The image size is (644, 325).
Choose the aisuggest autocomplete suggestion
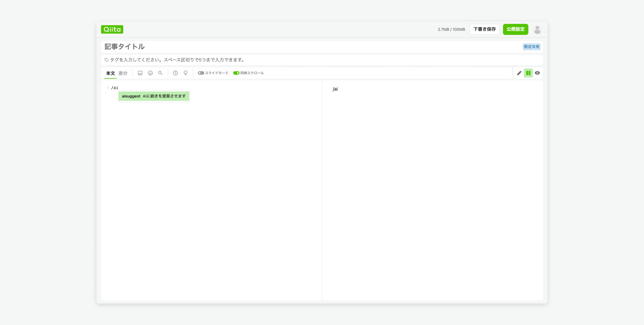(x=153, y=96)
